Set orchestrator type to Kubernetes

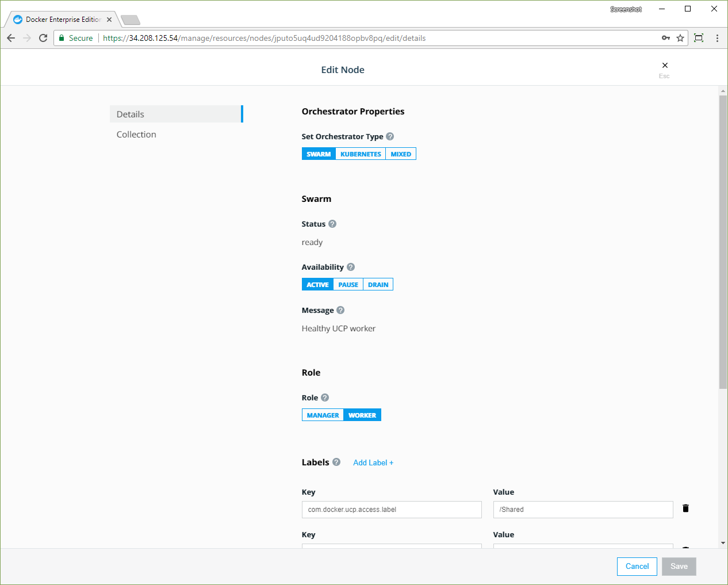coord(361,154)
